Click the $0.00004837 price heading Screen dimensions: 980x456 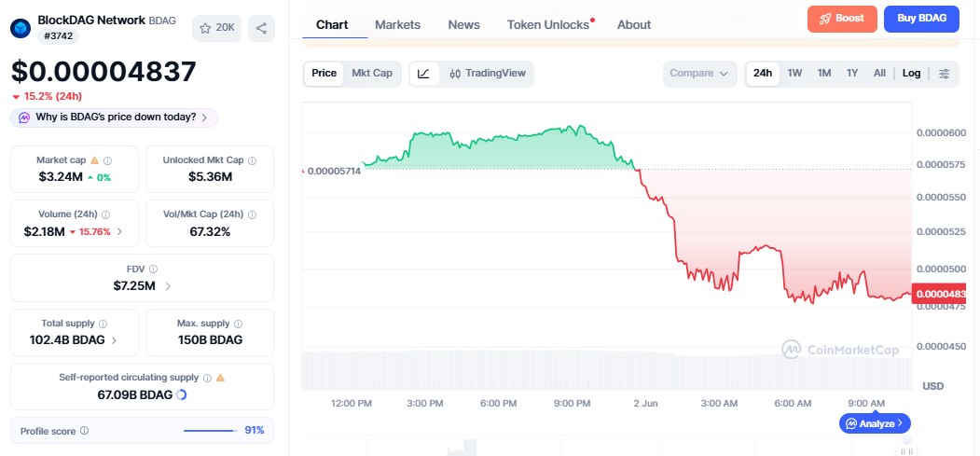104,72
